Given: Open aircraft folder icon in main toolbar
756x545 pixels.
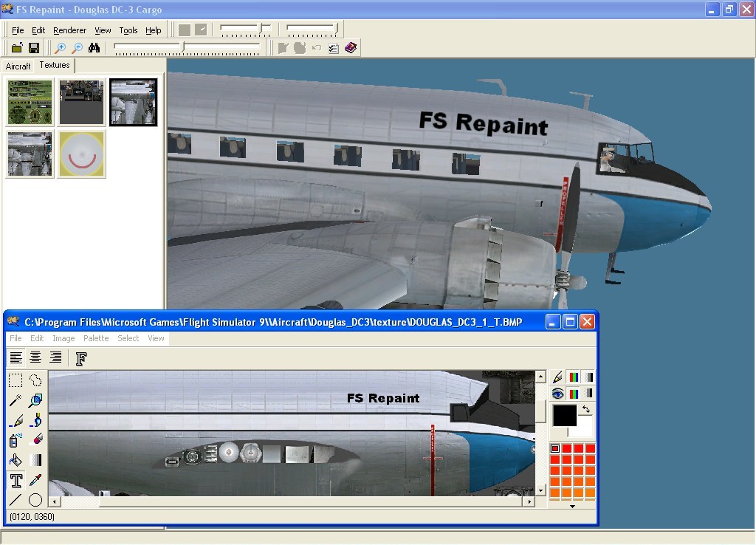Looking at the screenshot, I should click(17, 48).
